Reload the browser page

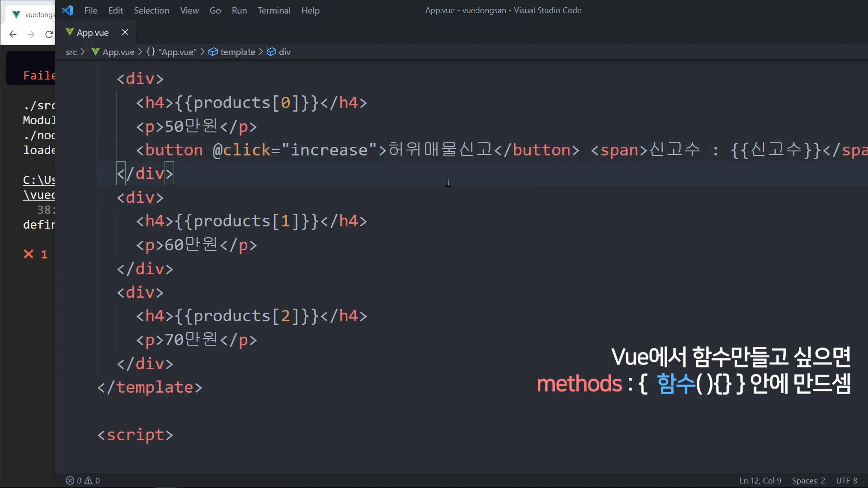click(49, 34)
